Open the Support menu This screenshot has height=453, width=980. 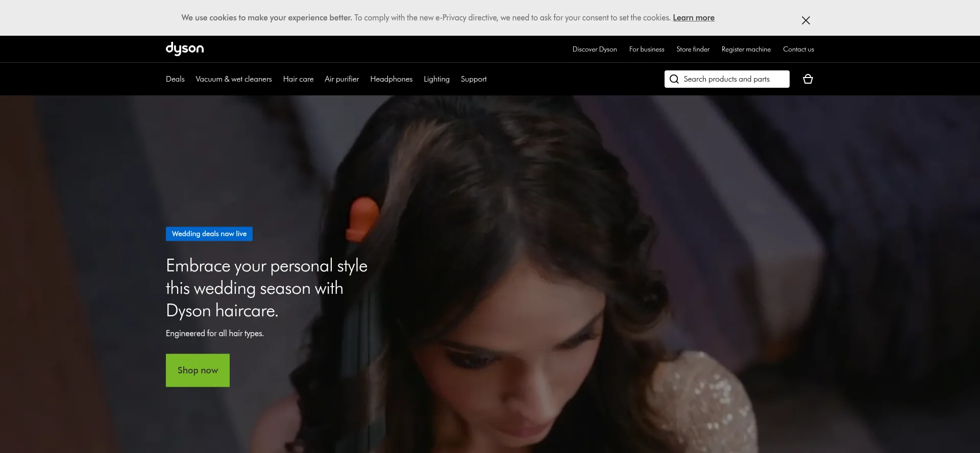point(473,79)
